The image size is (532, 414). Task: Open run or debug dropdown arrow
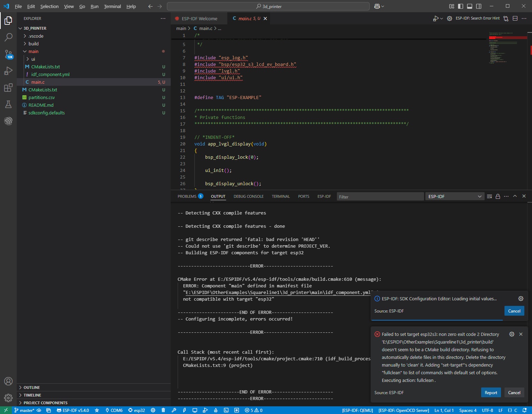pos(442,18)
